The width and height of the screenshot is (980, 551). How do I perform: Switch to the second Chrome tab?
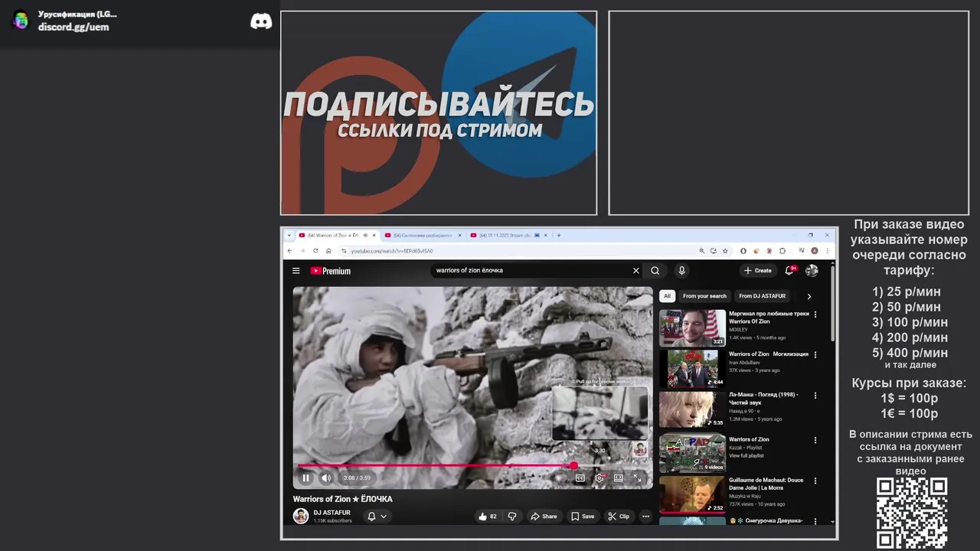[x=423, y=235]
